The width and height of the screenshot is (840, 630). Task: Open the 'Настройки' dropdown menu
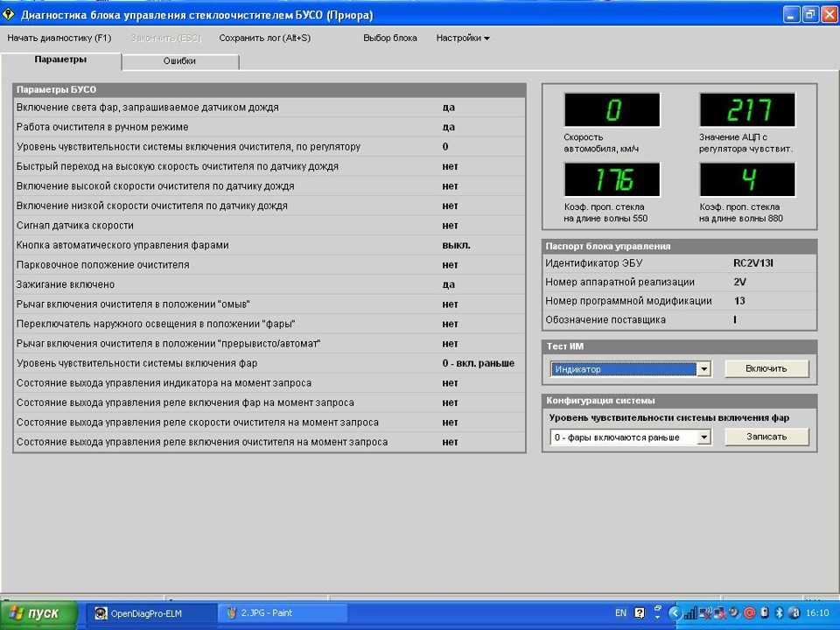(x=463, y=38)
